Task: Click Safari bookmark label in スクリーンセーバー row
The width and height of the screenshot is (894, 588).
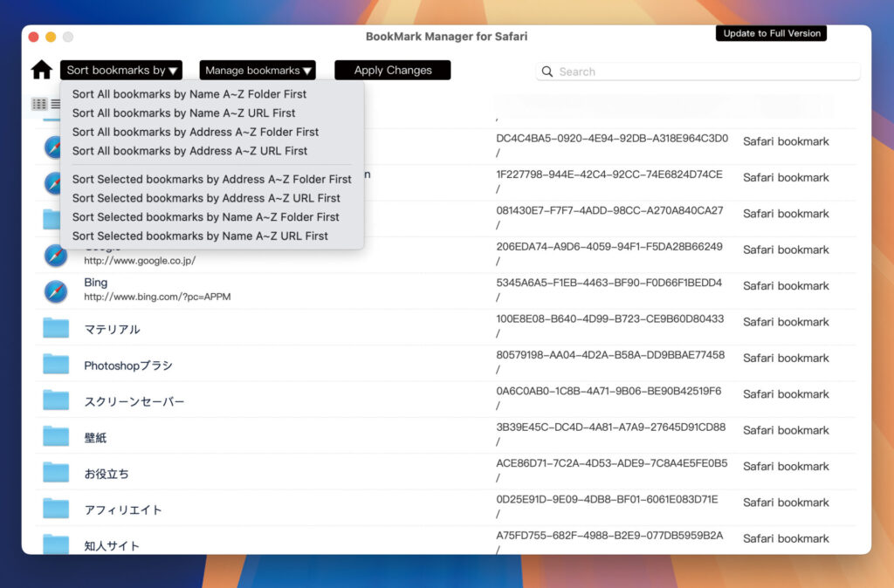Action: click(786, 393)
